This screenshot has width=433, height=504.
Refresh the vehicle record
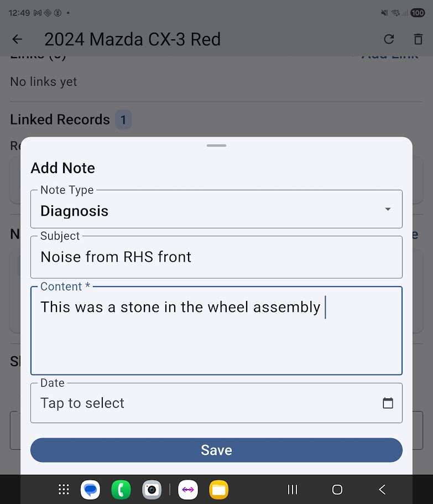click(389, 39)
